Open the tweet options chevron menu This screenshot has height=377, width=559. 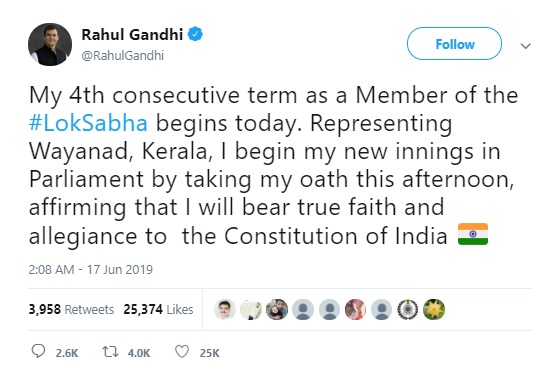pyautogui.click(x=525, y=46)
